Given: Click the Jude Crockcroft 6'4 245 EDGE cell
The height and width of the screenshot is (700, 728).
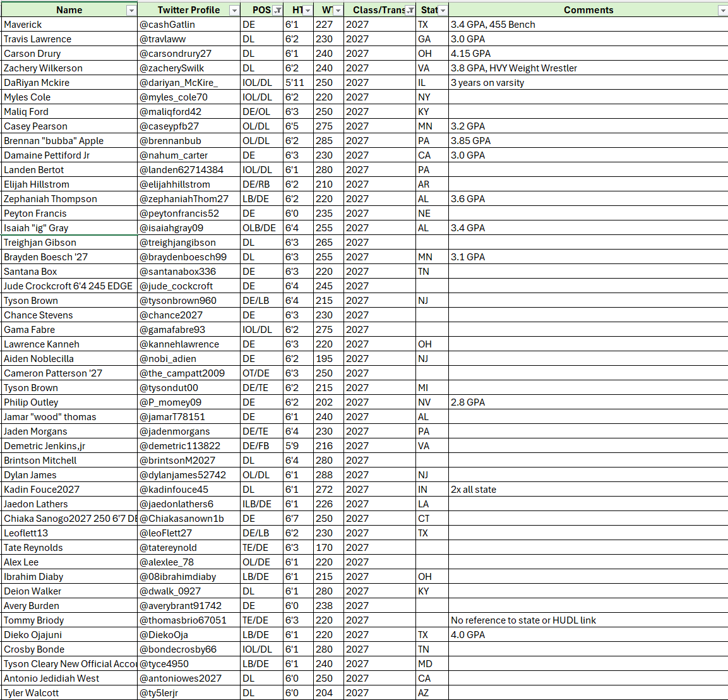Looking at the screenshot, I should point(69,286).
